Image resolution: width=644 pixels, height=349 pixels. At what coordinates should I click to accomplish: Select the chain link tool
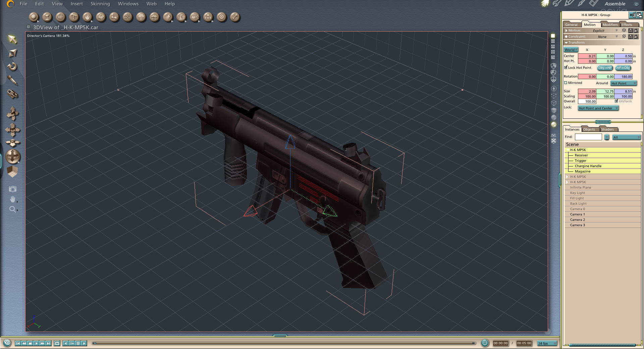12,94
